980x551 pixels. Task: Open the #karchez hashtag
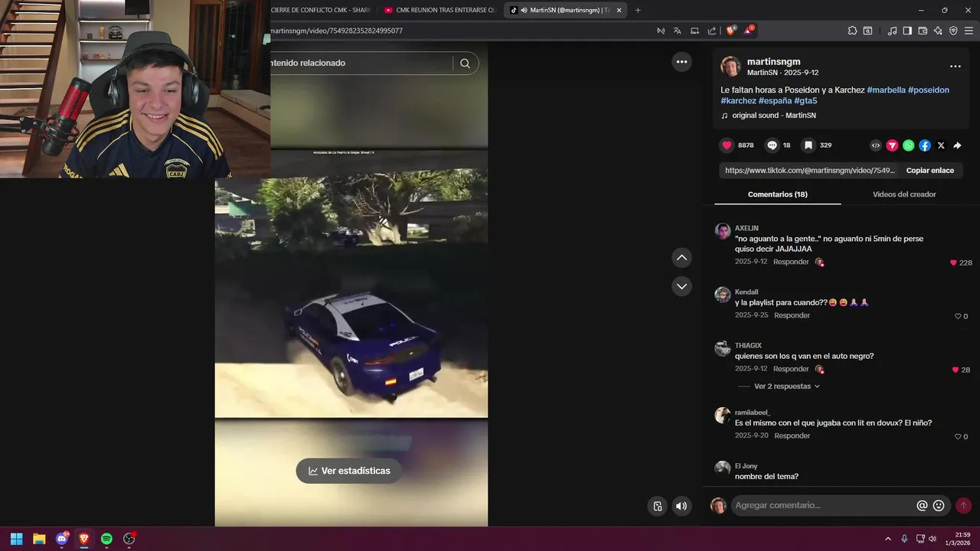point(738,101)
